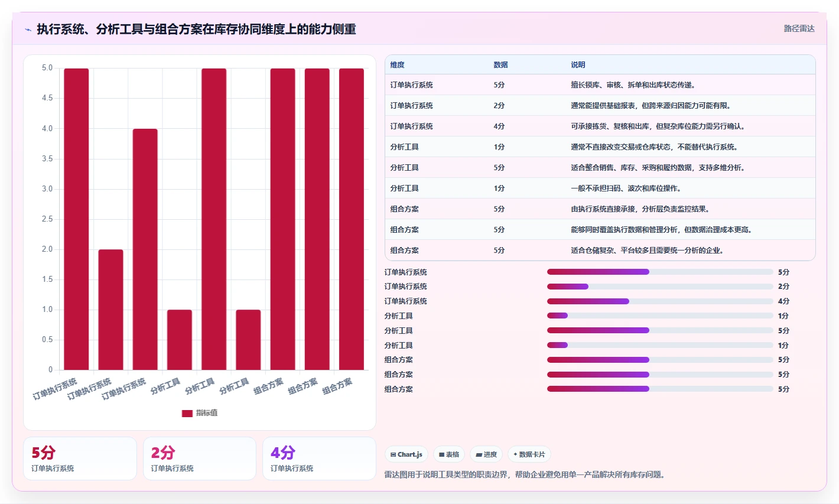Select the title 执行系统、分析工具与组合方案在库存协同维度上的能力侧重

click(196, 29)
